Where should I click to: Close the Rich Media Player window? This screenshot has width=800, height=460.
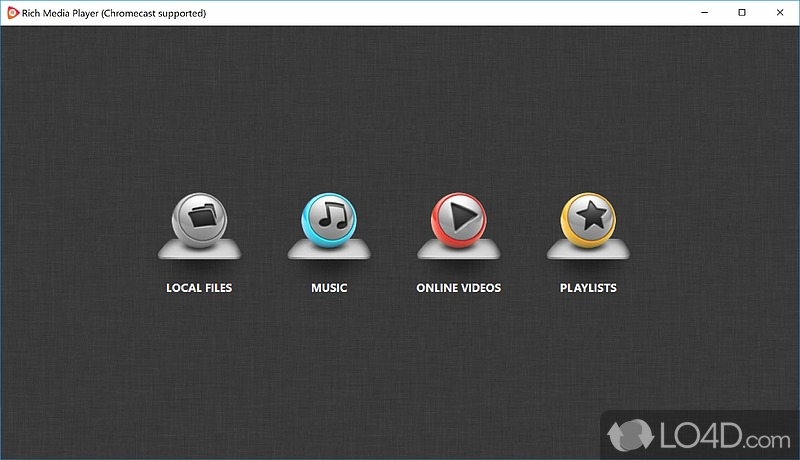[780, 13]
